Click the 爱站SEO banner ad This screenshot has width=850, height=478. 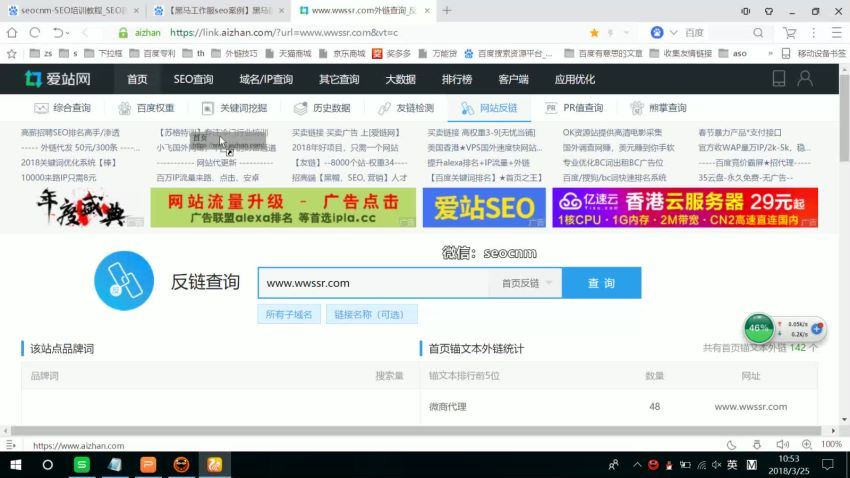tap(484, 208)
